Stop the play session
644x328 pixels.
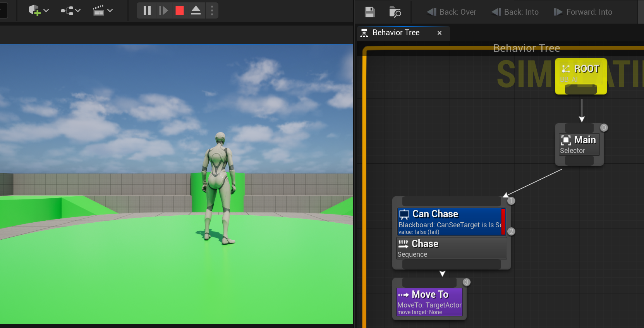(x=180, y=10)
